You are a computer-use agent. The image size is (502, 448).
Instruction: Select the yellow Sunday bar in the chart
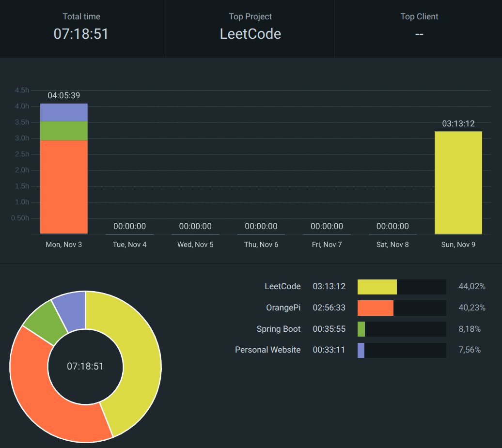click(x=458, y=183)
